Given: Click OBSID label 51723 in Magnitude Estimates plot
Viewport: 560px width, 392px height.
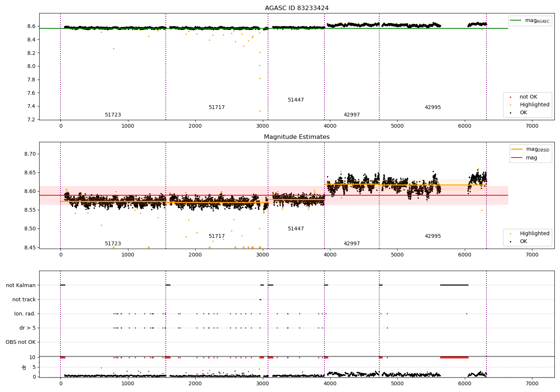Looking at the screenshot, I should pos(113,244).
